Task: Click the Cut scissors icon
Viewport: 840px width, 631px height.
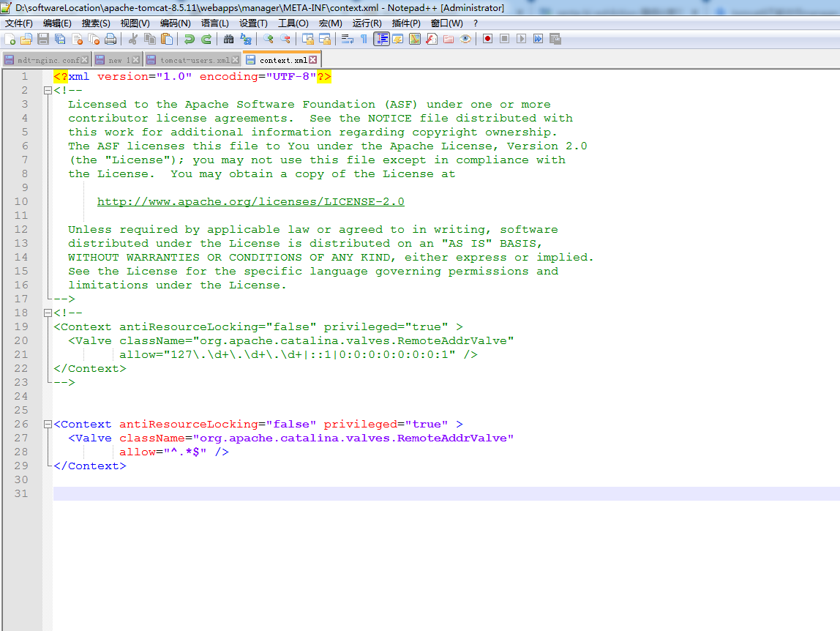Action: click(x=133, y=39)
